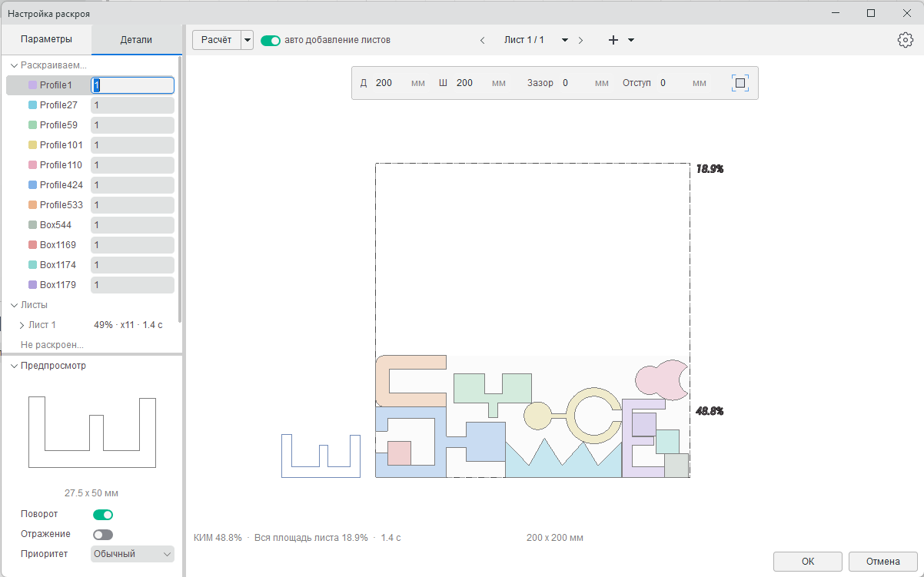The image size is (924, 577).
Task: Click the Отмена cancel button
Action: point(883,562)
